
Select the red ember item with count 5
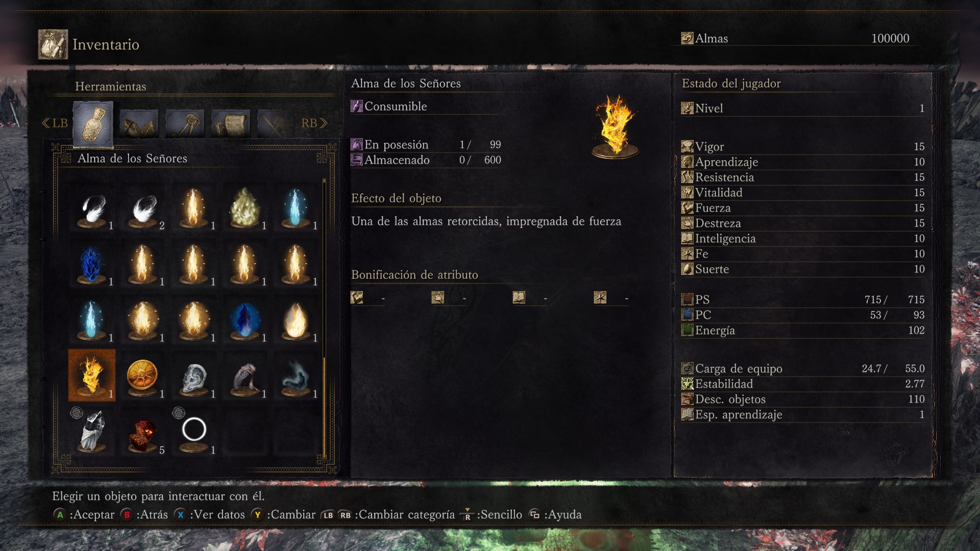click(x=143, y=432)
